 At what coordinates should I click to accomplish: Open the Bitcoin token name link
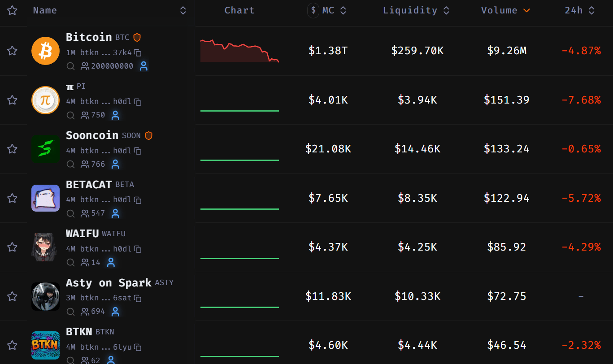point(89,37)
